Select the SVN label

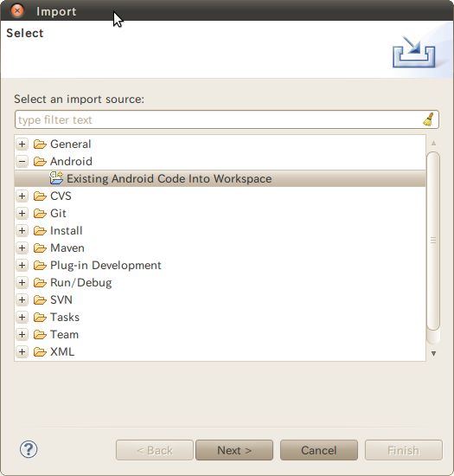[x=61, y=299]
